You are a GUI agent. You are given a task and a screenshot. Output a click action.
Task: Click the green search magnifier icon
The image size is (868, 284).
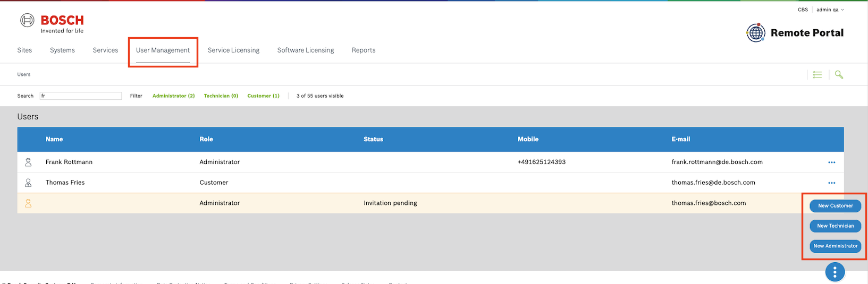[x=839, y=75]
